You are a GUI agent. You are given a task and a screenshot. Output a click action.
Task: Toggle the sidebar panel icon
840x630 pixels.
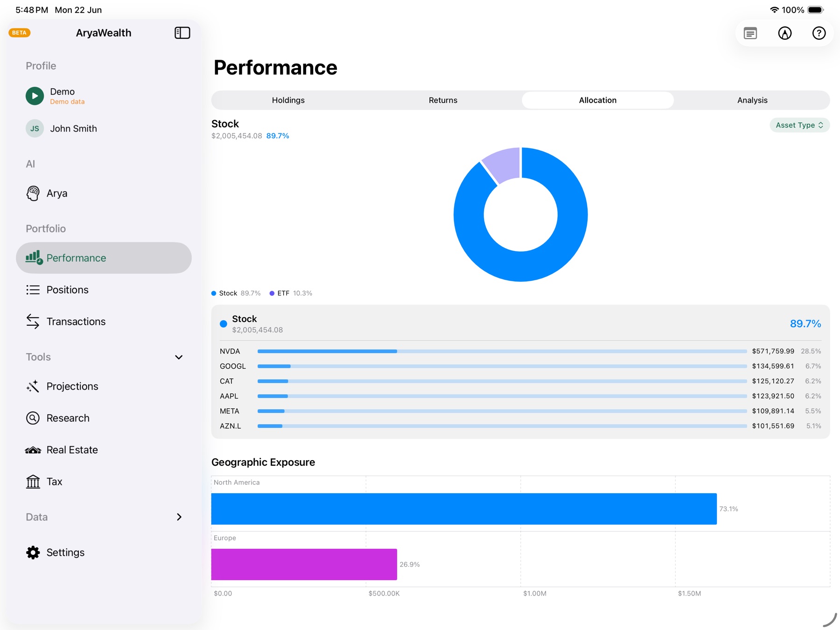[182, 33]
